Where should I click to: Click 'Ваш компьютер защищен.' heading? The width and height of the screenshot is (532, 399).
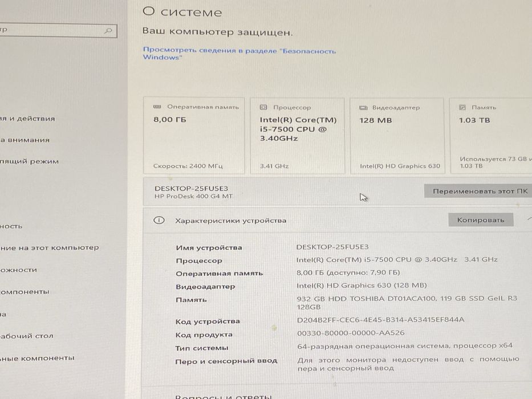(x=217, y=32)
